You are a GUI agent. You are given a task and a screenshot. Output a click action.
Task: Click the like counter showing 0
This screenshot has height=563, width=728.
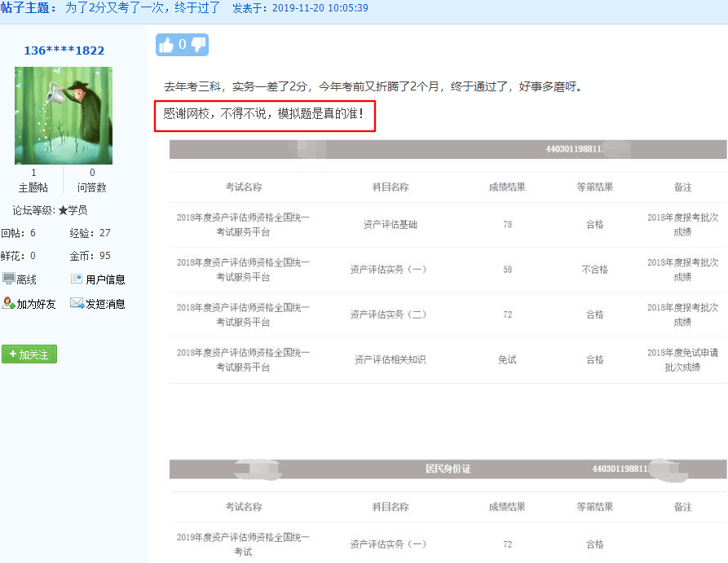point(183,44)
